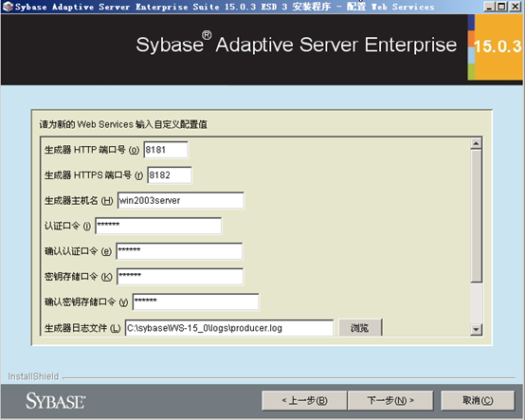The height and width of the screenshot is (420, 525).
Task: Click the HTTPS port field showing 8182
Action: [x=170, y=175]
